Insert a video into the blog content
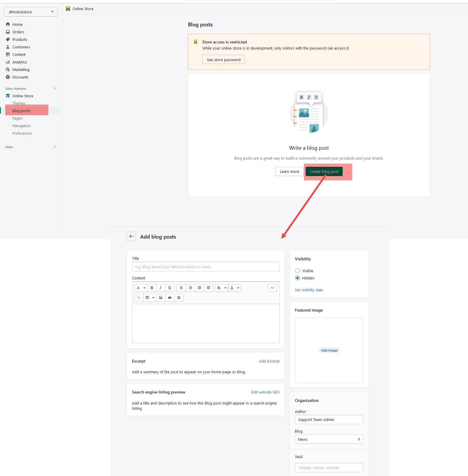The height and width of the screenshot is (476, 468). coord(170,298)
